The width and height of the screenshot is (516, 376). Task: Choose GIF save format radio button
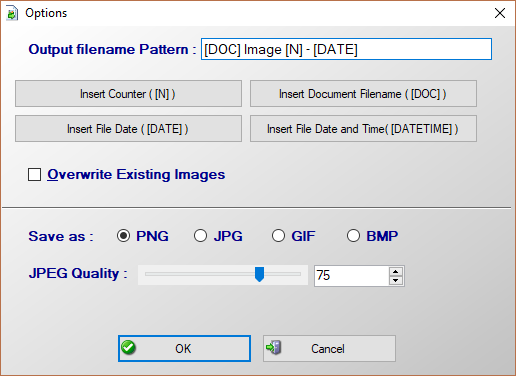pyautogui.click(x=278, y=236)
